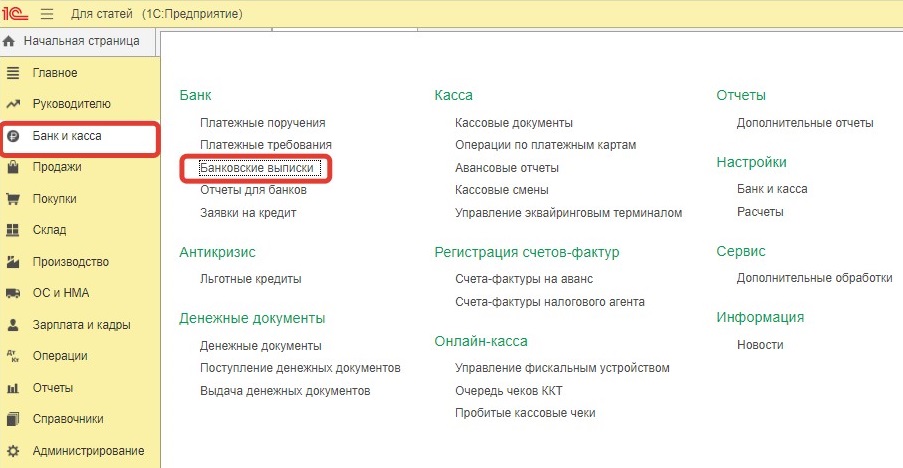The height and width of the screenshot is (468, 903).
Task: Open Пробитые кассовые чеки
Action: [x=525, y=413]
